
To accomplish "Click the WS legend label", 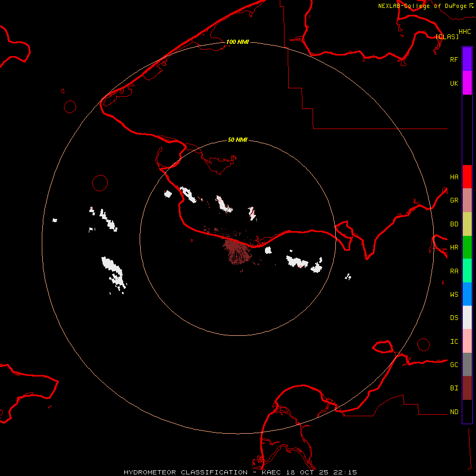I will click(x=454, y=294).
